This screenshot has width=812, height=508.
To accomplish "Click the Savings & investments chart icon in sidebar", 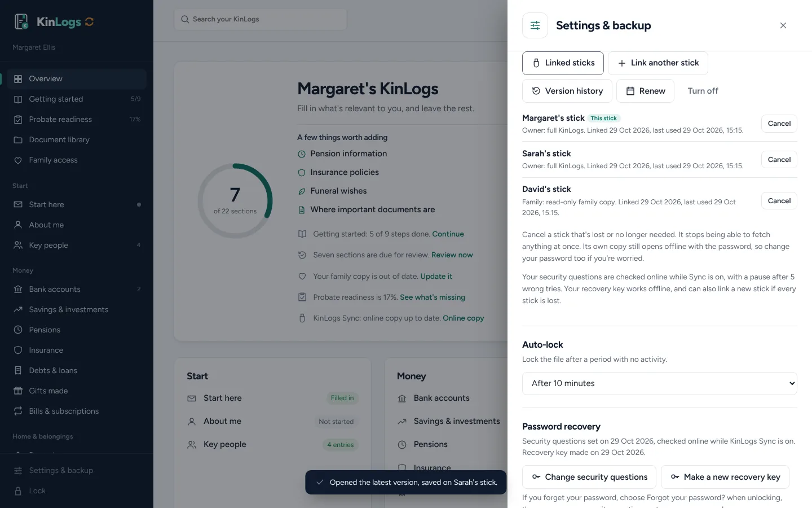I will [18, 309].
